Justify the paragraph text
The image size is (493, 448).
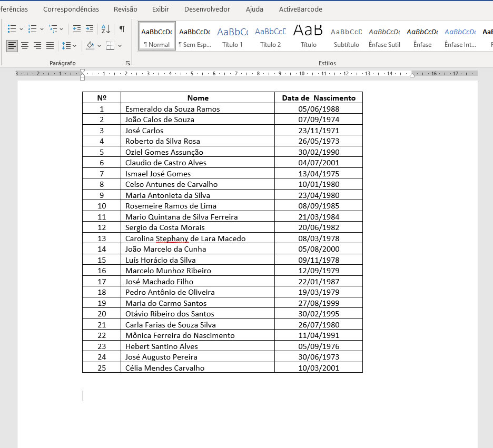coord(50,46)
